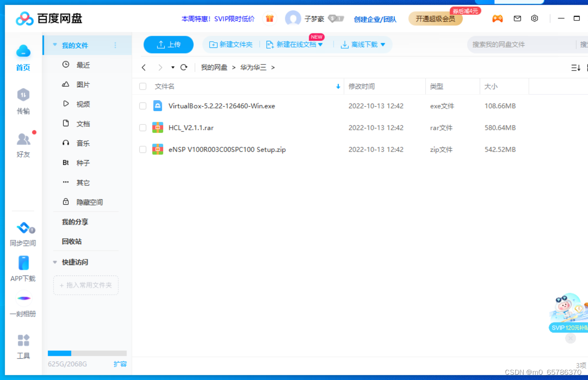Click the 本周特惠 SVIP限时低价 link
The height and width of the screenshot is (380, 588).
click(218, 19)
